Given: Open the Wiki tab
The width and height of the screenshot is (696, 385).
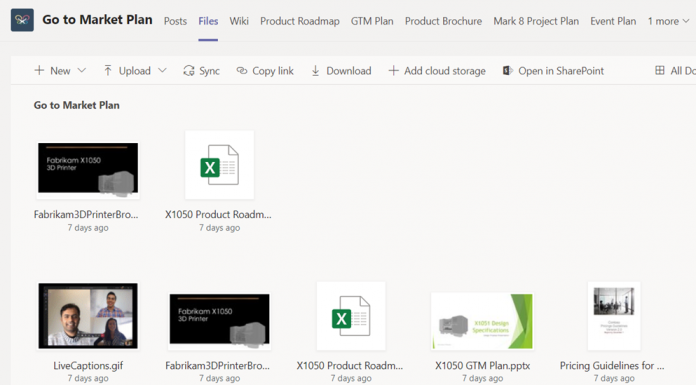Looking at the screenshot, I should (x=239, y=21).
